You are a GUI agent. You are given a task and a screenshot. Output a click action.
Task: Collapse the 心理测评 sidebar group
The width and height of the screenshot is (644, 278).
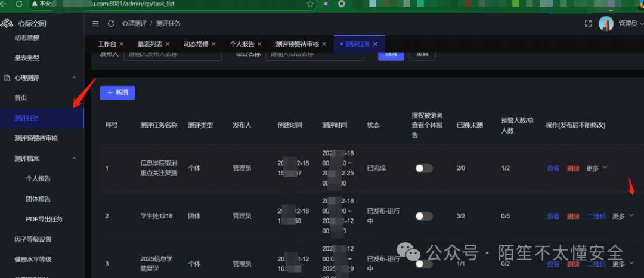click(x=75, y=78)
